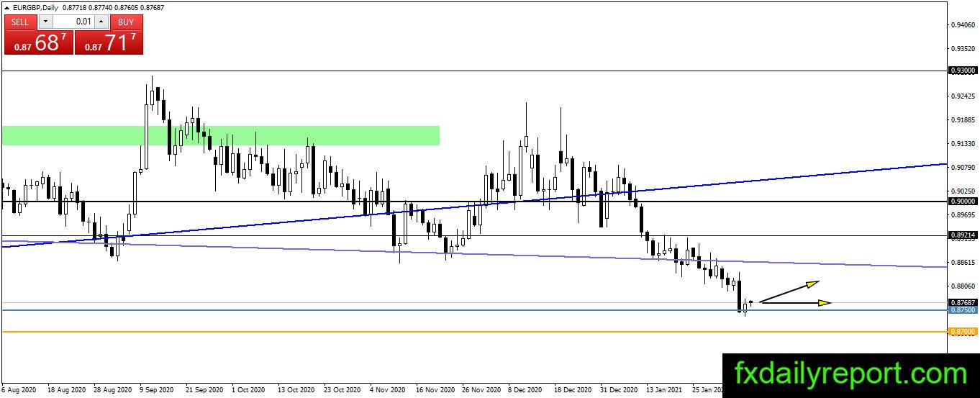
Task: Click the 0.89214 price level label
Action: (x=963, y=235)
